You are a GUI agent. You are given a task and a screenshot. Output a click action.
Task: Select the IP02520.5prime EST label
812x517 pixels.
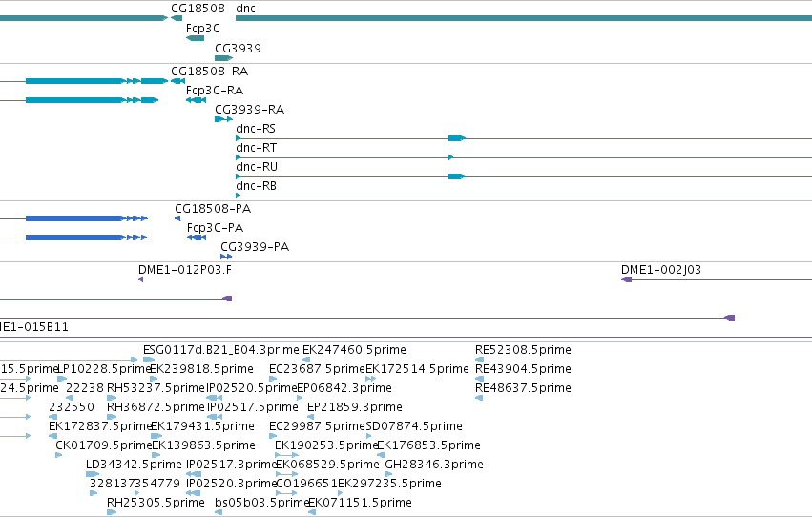tap(252, 388)
